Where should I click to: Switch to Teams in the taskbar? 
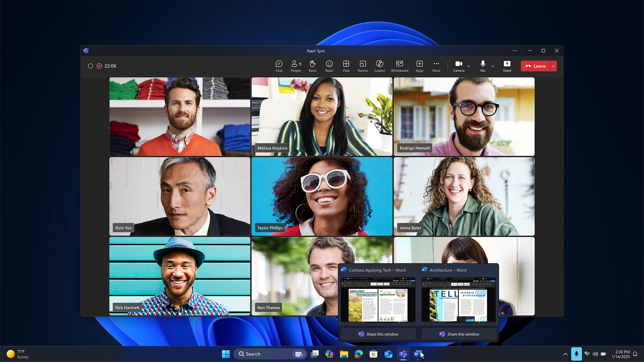403,354
